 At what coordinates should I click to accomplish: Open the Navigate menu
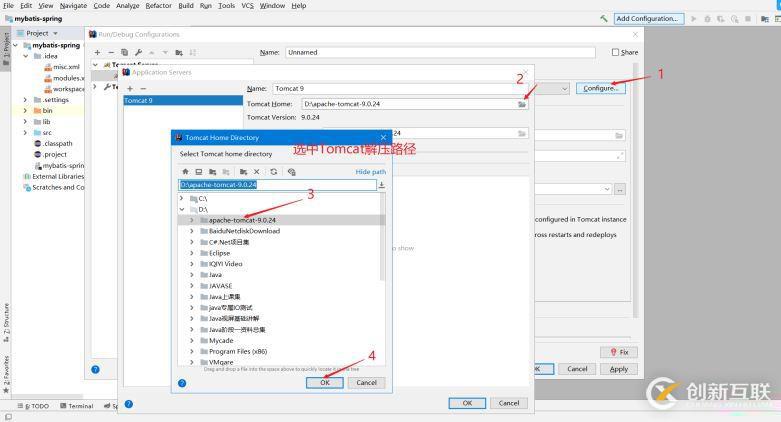(73, 5)
